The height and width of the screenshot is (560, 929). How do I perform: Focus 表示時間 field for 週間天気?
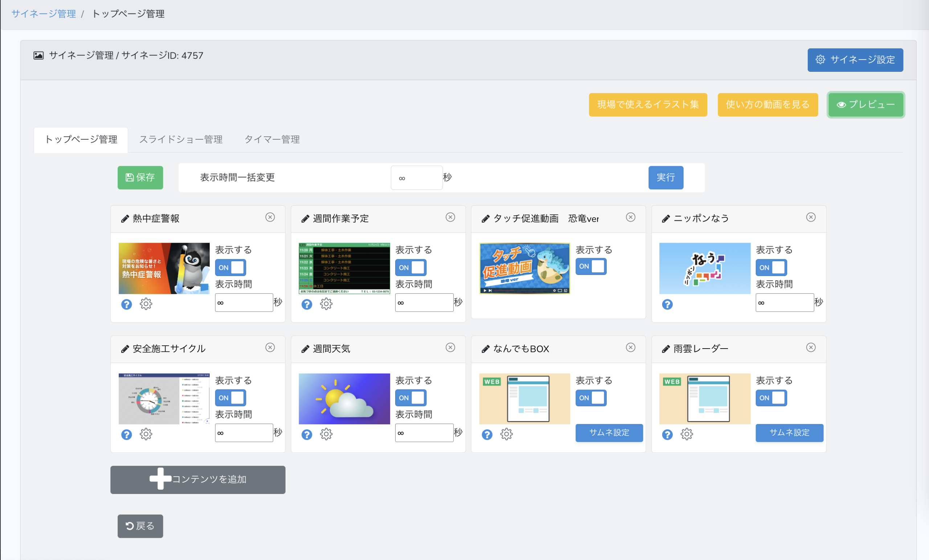(x=424, y=433)
